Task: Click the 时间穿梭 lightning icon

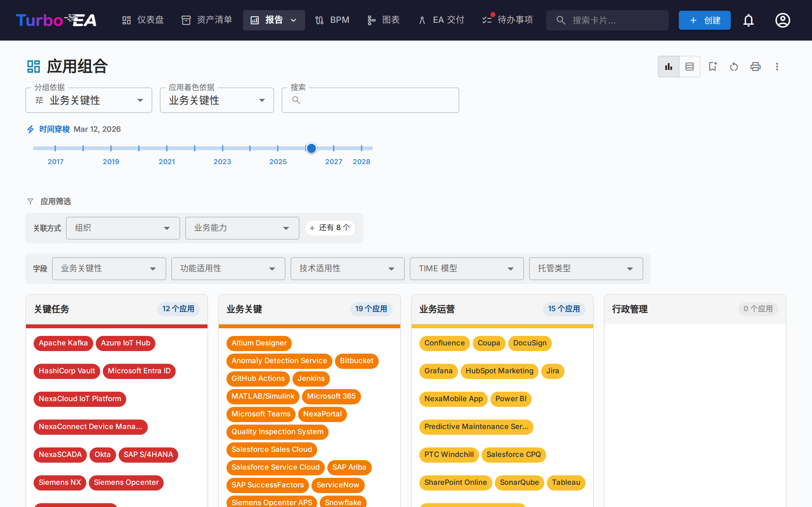Action: point(30,129)
